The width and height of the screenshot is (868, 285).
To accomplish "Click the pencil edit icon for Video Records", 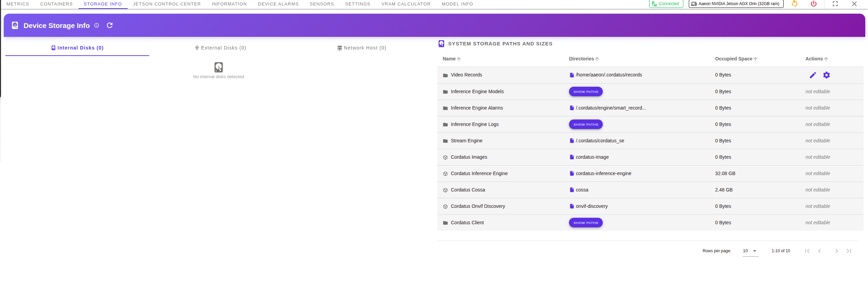I will (x=813, y=75).
